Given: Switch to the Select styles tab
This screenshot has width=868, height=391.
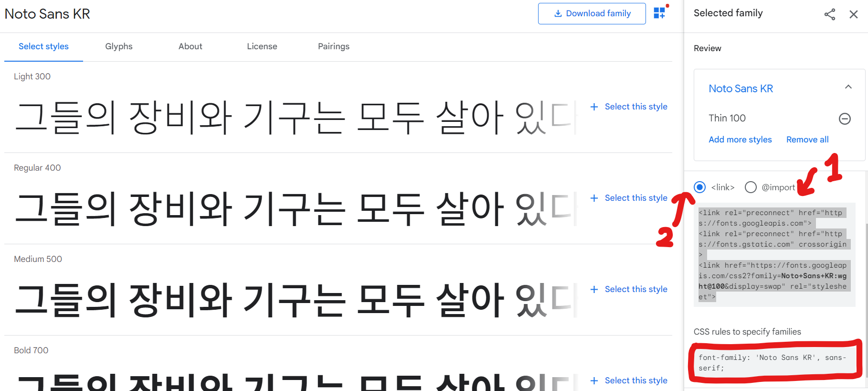Looking at the screenshot, I should [x=43, y=47].
